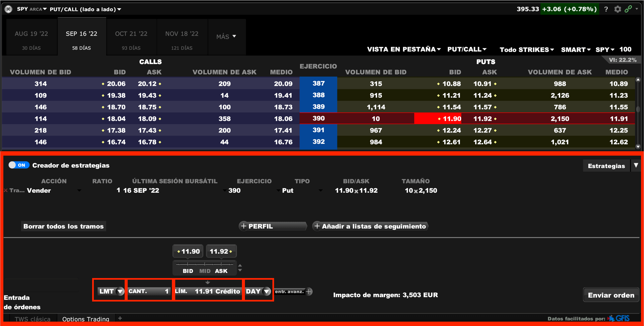Click the close icon next to SPY ticker
Viewport: 644px width, 326px height.
point(8,9)
